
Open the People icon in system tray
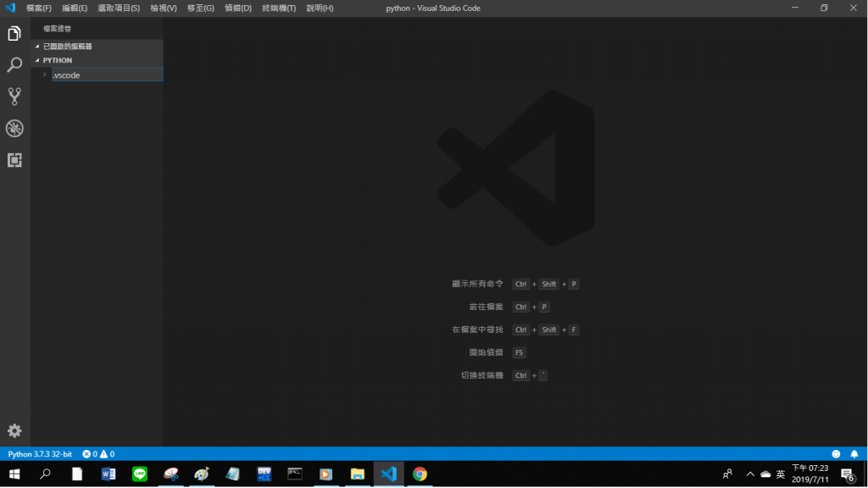(727, 474)
